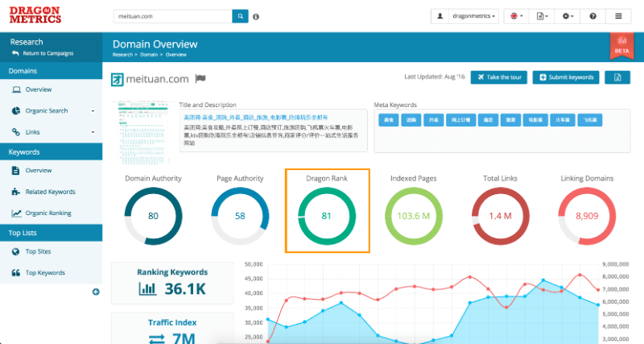Screen dimensions: 644x344
Task: Click the Submit keywords button
Action: coord(566,77)
